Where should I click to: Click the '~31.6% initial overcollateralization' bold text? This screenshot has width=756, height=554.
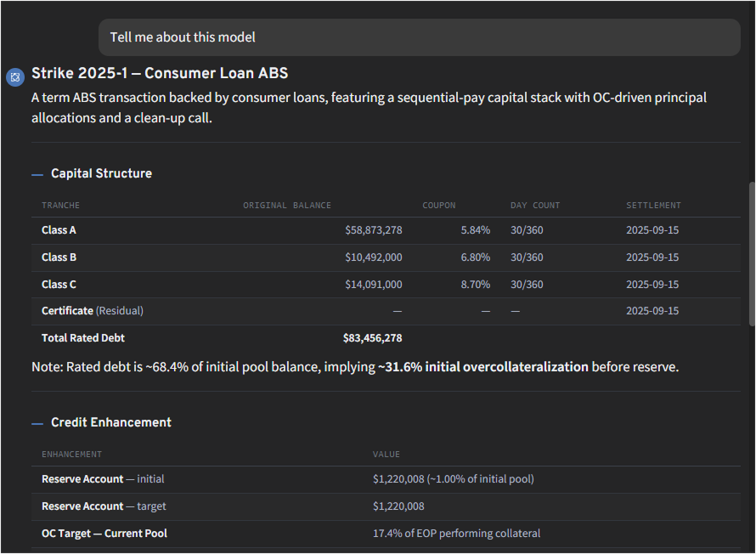click(483, 367)
